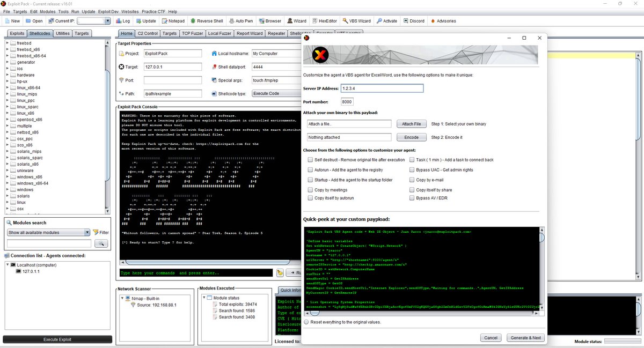Click the Generate & Next button
Image resolution: width=644 pixels, height=348 pixels.
pos(525,338)
